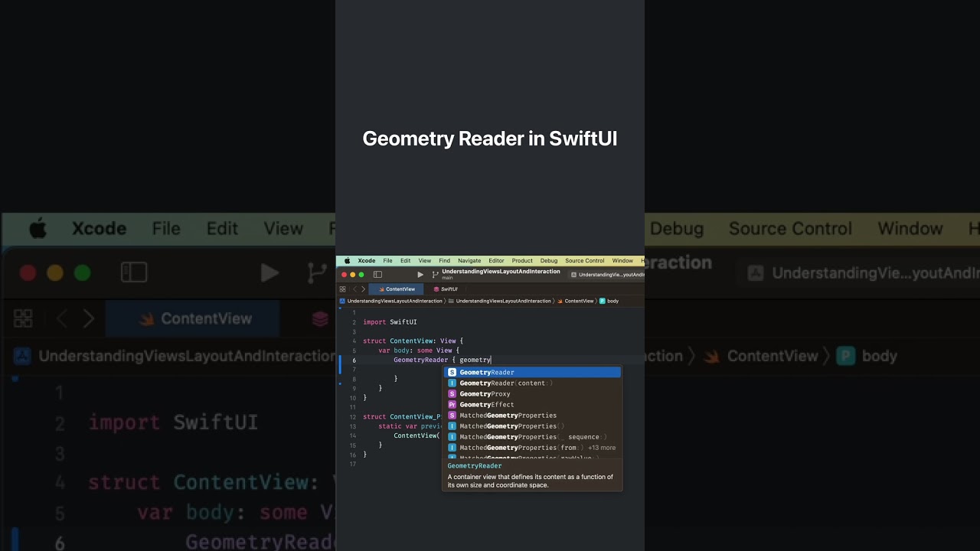Open the Edit menu

(x=405, y=261)
